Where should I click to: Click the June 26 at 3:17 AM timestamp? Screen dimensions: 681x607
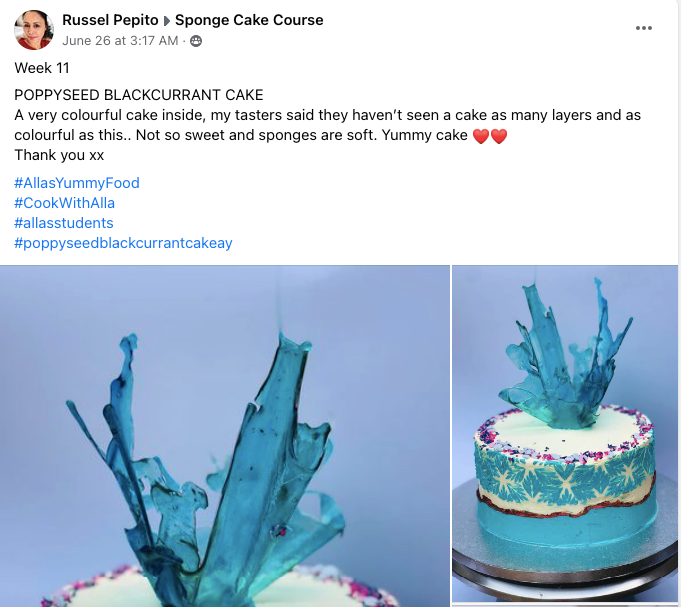[120, 41]
